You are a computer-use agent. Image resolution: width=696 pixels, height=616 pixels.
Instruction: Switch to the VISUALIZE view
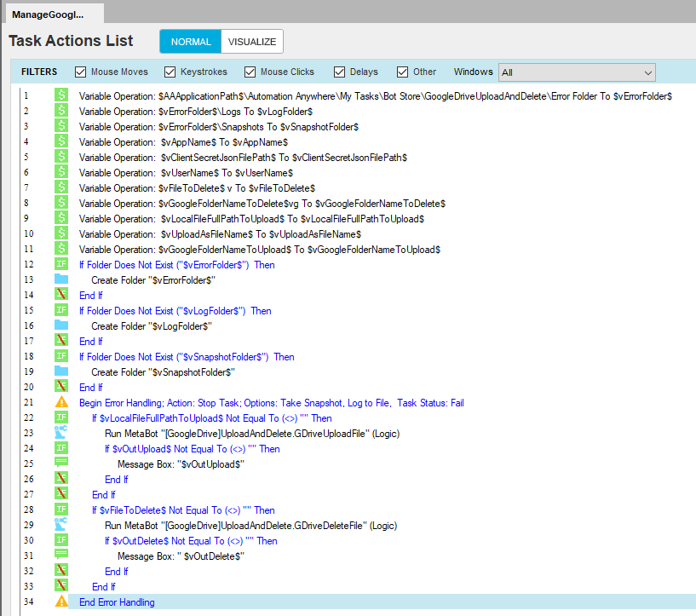252,42
